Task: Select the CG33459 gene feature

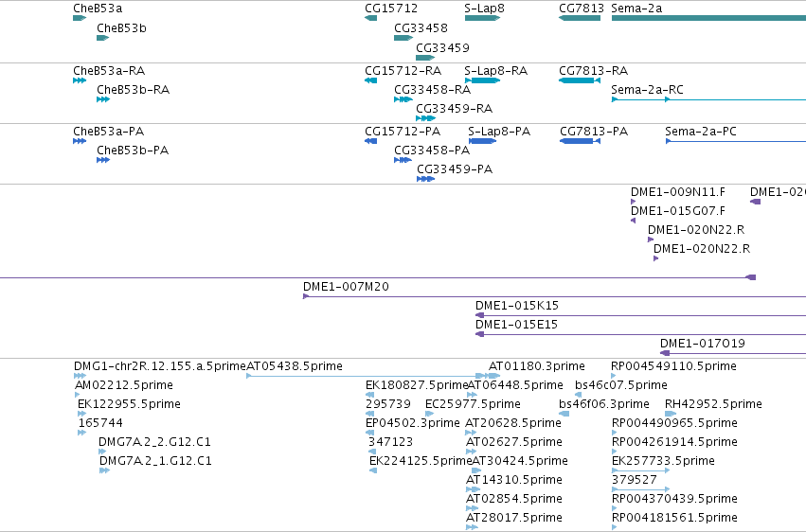Action: coord(425,58)
